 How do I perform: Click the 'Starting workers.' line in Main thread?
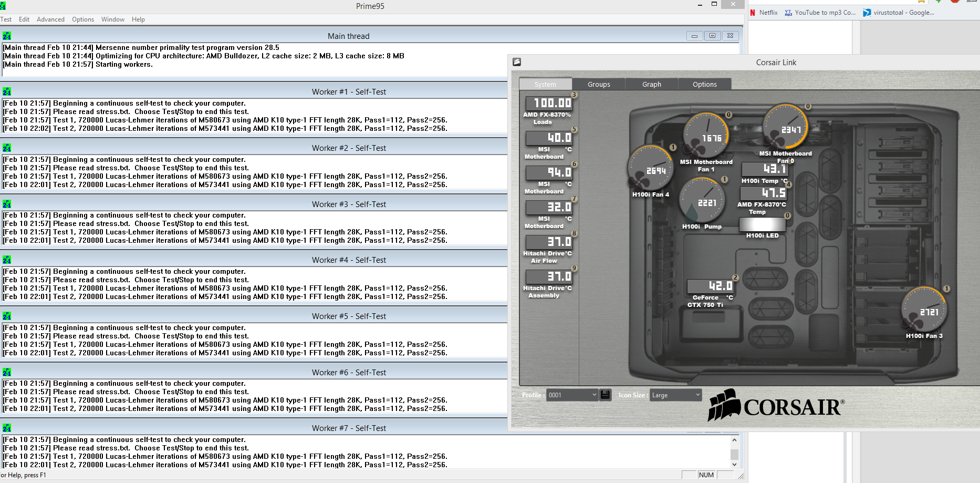pos(78,64)
